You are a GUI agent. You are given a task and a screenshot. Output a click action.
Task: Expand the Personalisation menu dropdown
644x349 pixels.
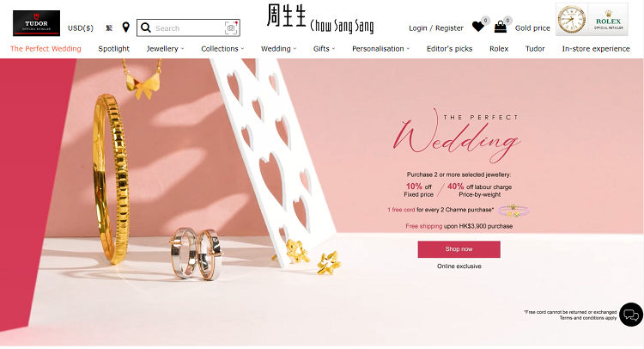(x=380, y=48)
